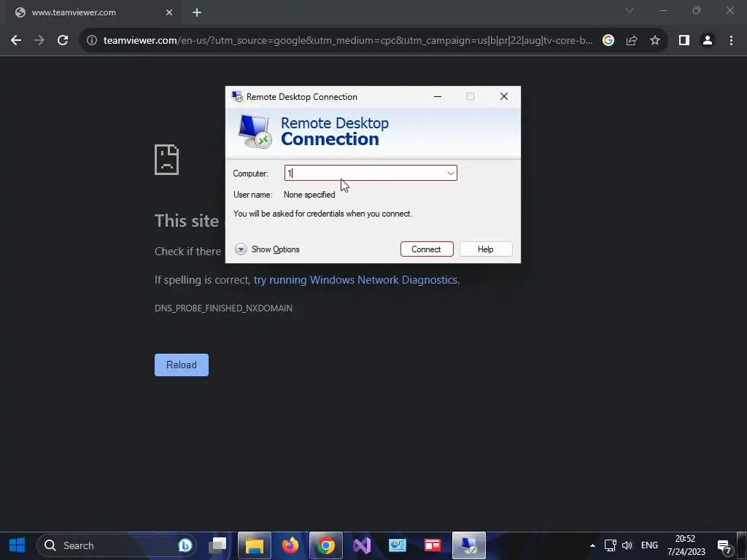Open the Windows Start menu

[x=18, y=545]
